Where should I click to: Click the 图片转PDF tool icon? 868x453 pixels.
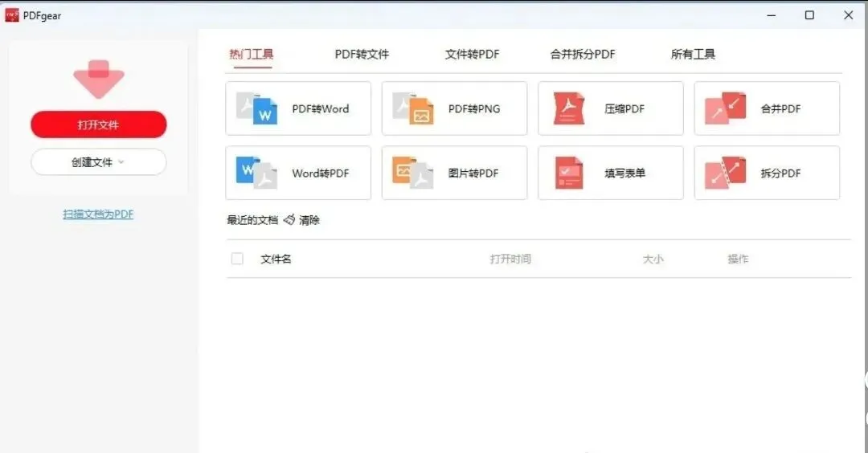(x=413, y=173)
